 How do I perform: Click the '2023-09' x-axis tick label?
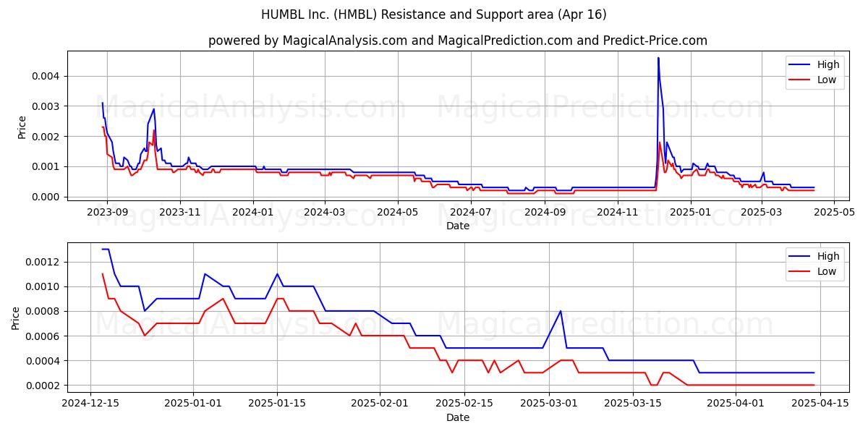point(107,212)
